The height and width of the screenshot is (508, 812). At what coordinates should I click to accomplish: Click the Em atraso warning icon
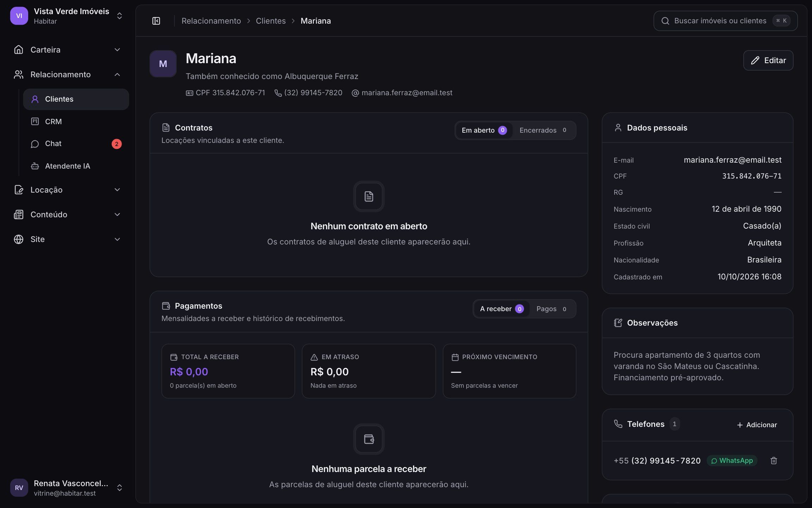tap(314, 357)
